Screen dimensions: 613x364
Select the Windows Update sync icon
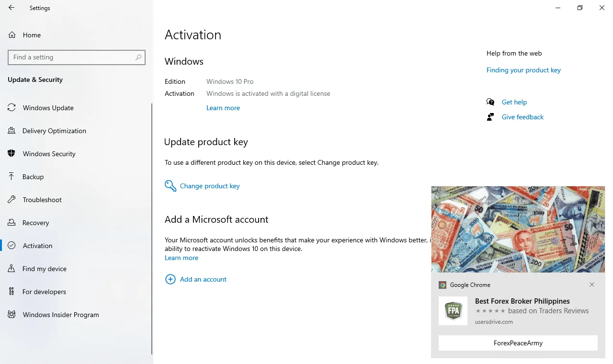click(11, 108)
